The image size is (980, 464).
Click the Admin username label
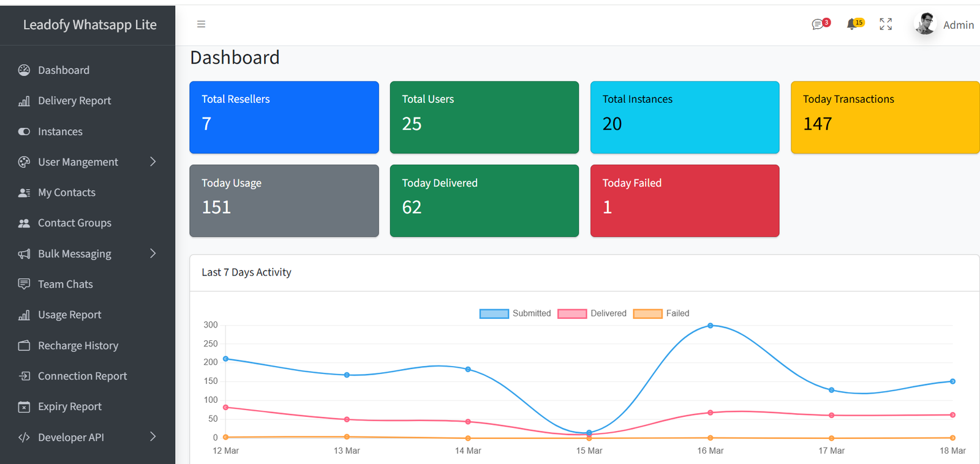coord(959,25)
